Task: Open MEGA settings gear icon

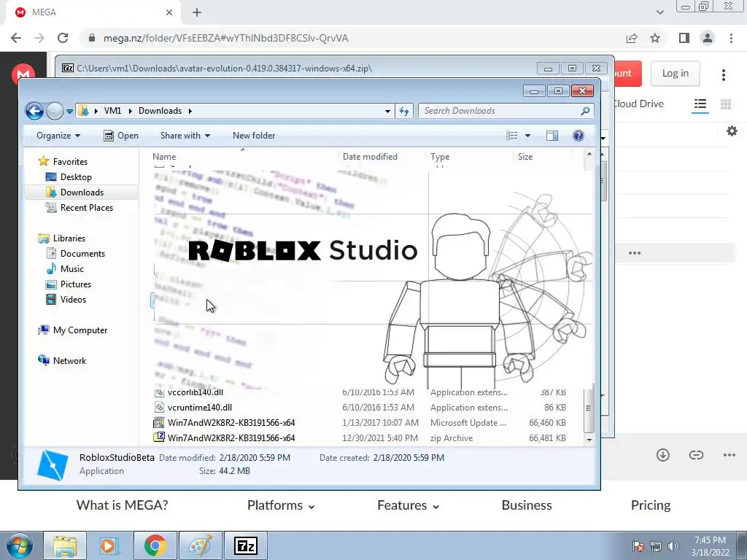Action: (732, 131)
